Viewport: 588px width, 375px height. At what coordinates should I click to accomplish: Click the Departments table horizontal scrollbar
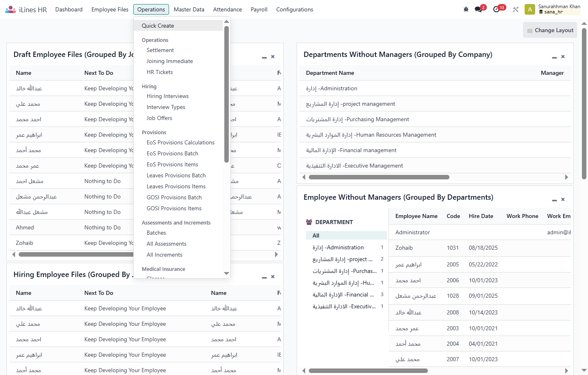[x=379, y=177]
